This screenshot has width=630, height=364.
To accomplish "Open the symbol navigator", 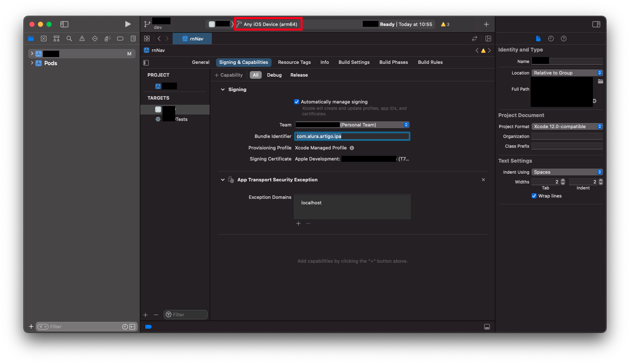I will coord(56,39).
